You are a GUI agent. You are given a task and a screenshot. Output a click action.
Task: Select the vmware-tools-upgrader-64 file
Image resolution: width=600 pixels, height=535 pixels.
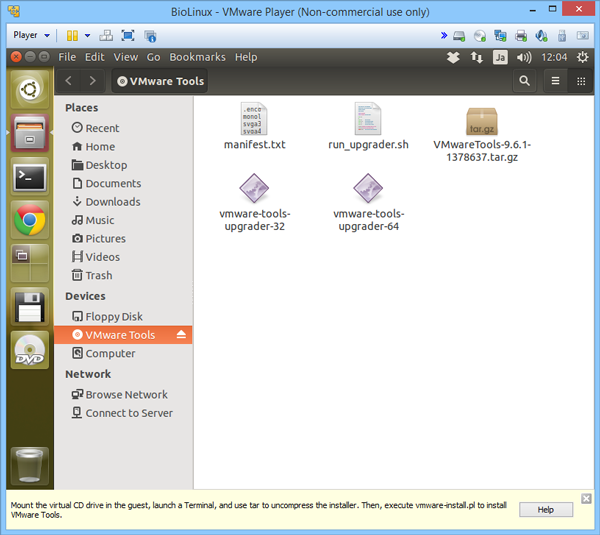coord(368,203)
